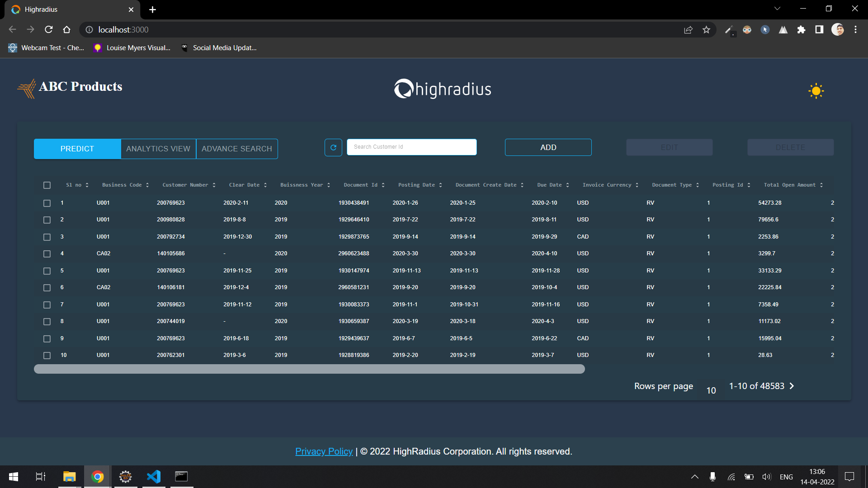Click the Search Customer Id input field
The height and width of the screenshot is (488, 868).
[x=411, y=147]
